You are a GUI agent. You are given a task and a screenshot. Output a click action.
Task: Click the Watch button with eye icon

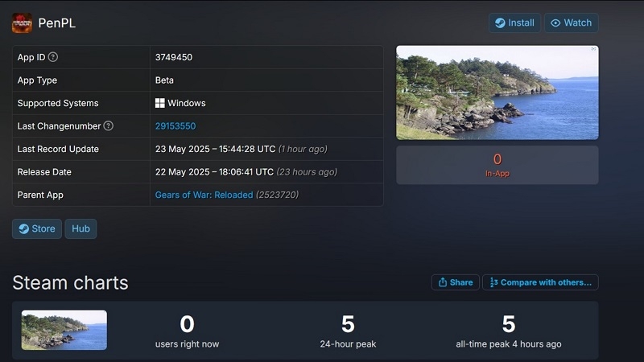pyautogui.click(x=571, y=23)
